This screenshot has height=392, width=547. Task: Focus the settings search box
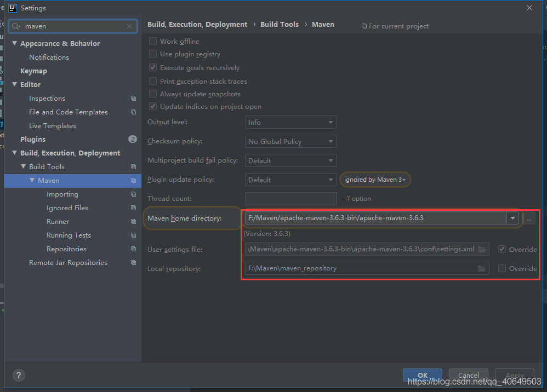pos(73,26)
